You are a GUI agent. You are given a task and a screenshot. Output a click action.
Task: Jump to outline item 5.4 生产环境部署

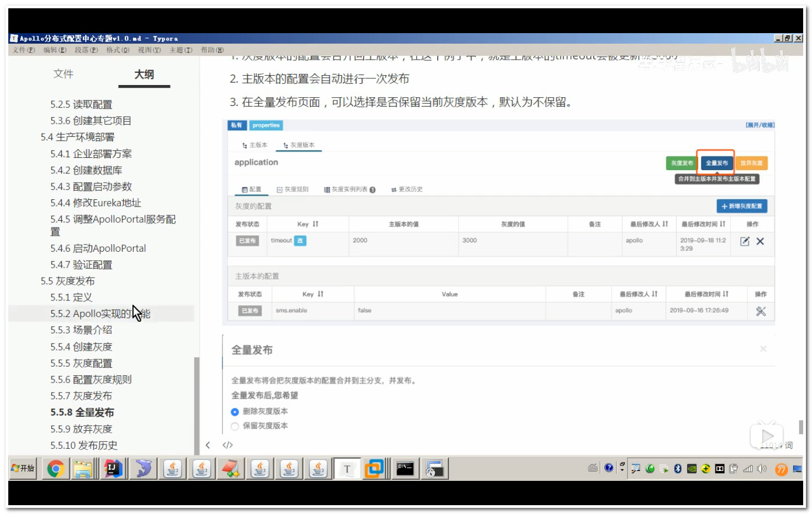(x=77, y=137)
